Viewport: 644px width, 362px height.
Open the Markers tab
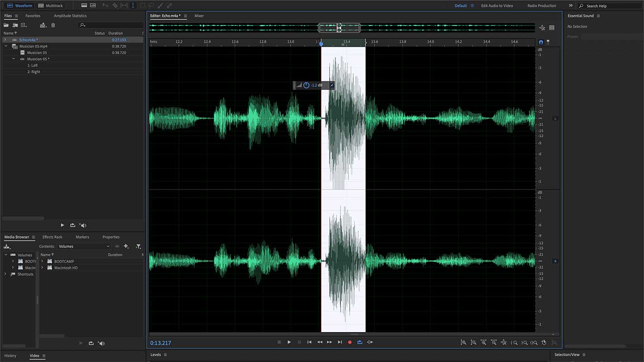pos(82,237)
